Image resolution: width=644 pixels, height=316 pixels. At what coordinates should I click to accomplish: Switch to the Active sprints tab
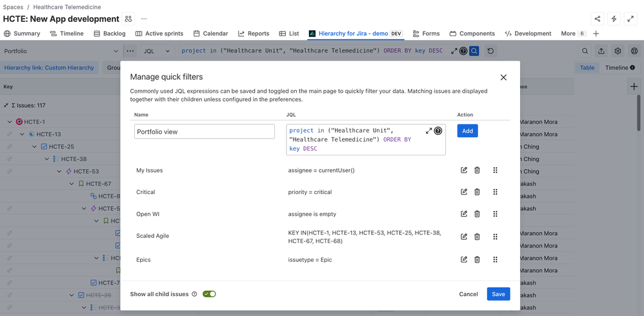[x=159, y=34]
